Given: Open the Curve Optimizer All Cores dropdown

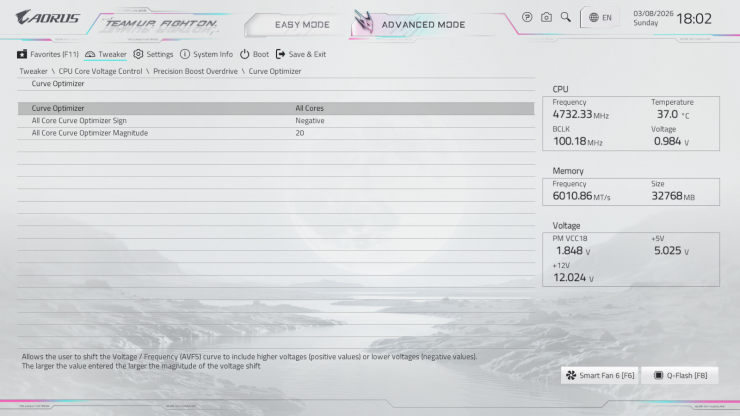Looking at the screenshot, I should [309, 108].
